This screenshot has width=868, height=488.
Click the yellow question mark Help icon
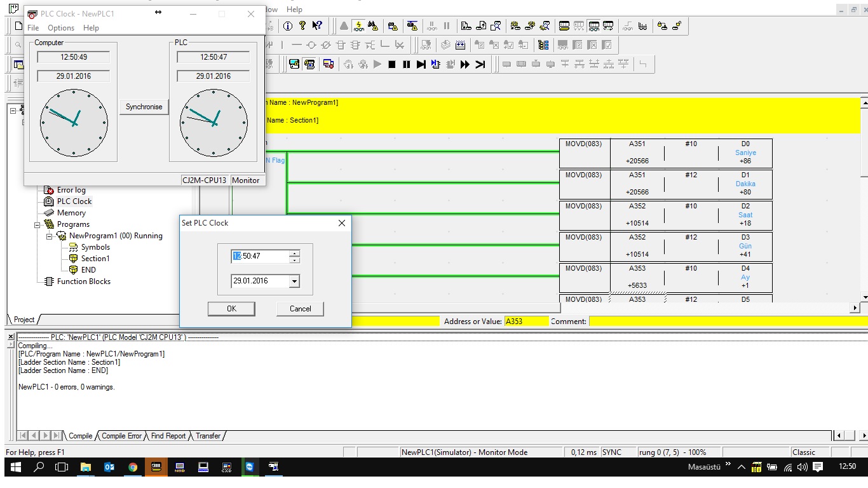(x=302, y=26)
